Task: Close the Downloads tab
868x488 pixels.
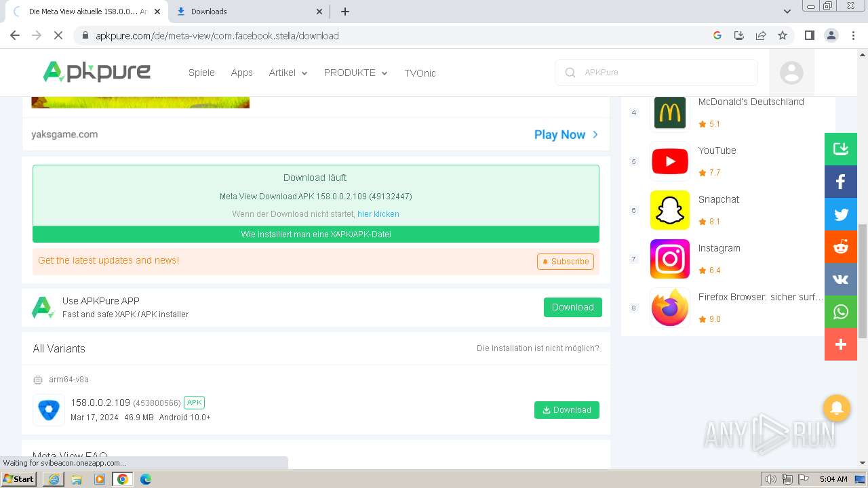Action: tap(320, 12)
